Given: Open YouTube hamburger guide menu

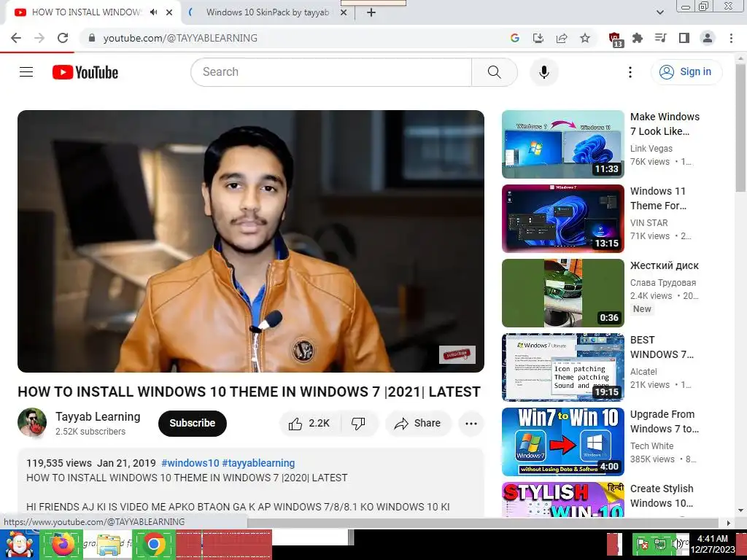Looking at the screenshot, I should [26, 72].
